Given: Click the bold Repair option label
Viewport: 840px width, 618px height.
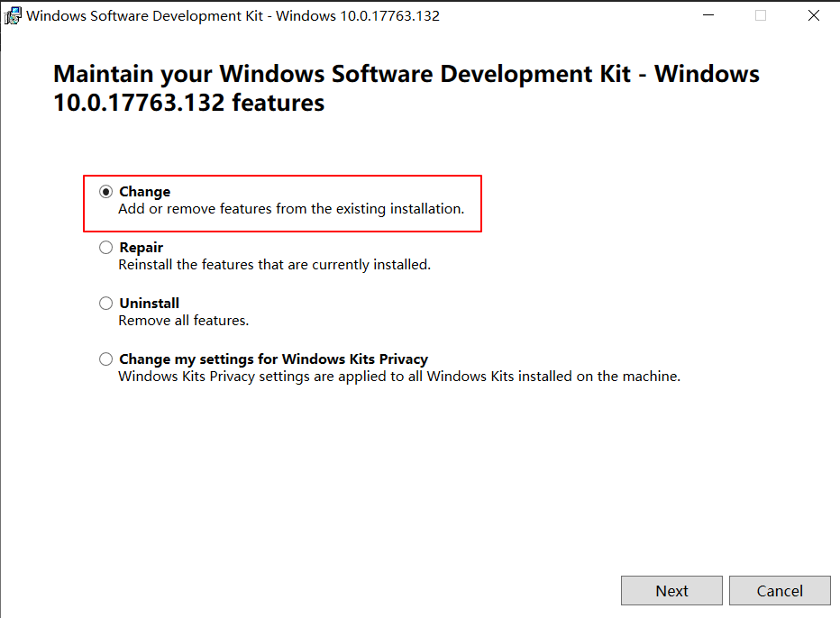Looking at the screenshot, I should point(141,248).
